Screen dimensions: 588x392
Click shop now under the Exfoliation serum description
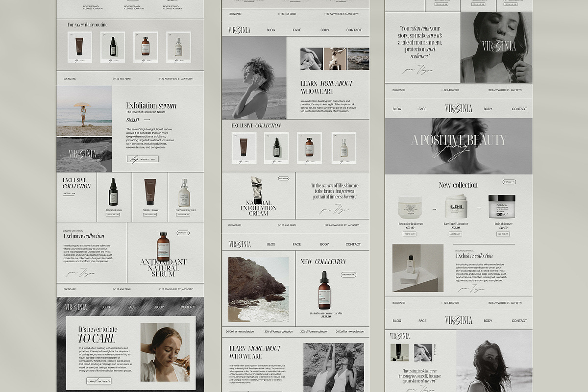(142, 159)
